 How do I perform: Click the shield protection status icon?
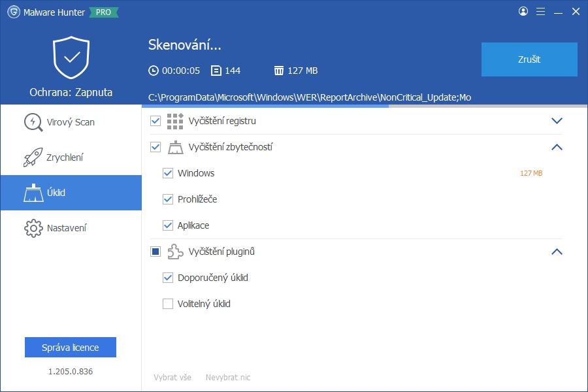pos(71,57)
